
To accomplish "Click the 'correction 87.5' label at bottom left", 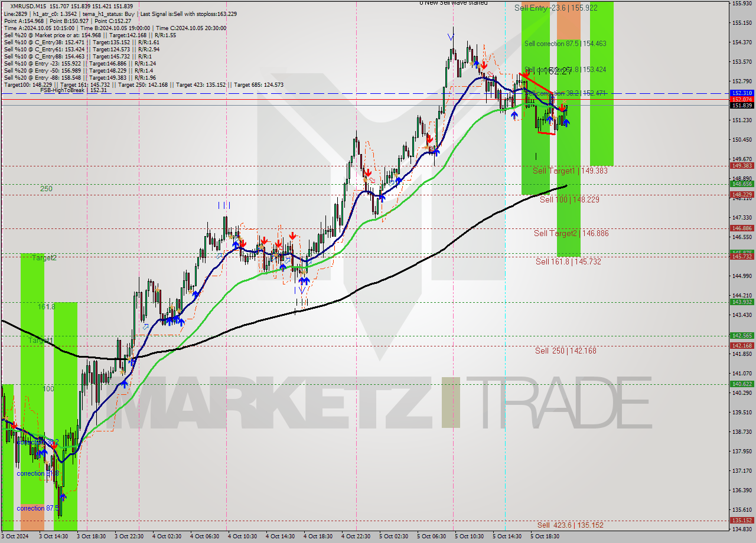I will (x=38, y=508).
